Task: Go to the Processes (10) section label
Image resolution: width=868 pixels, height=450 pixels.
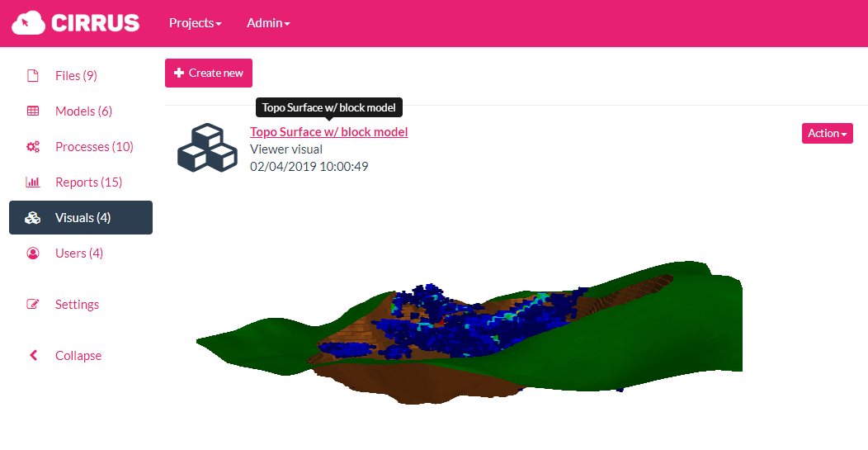Action: tap(94, 147)
